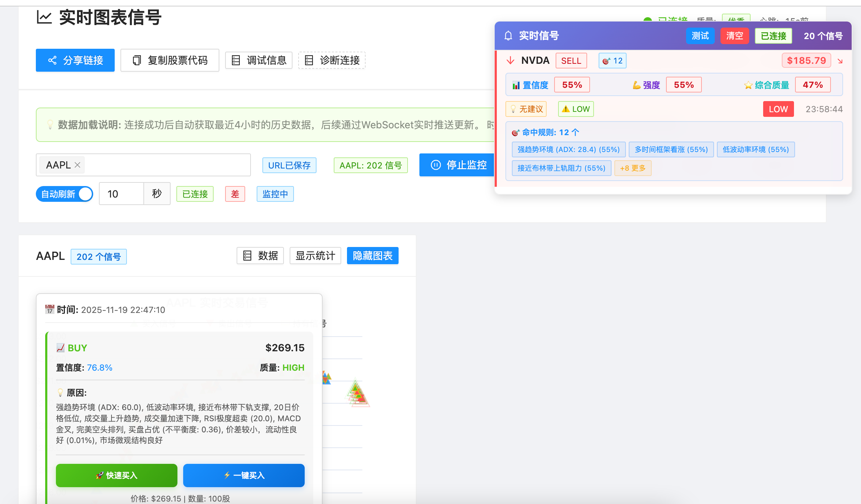861x504 pixels.
Task: Click the $185.79 price tag
Action: point(807,61)
